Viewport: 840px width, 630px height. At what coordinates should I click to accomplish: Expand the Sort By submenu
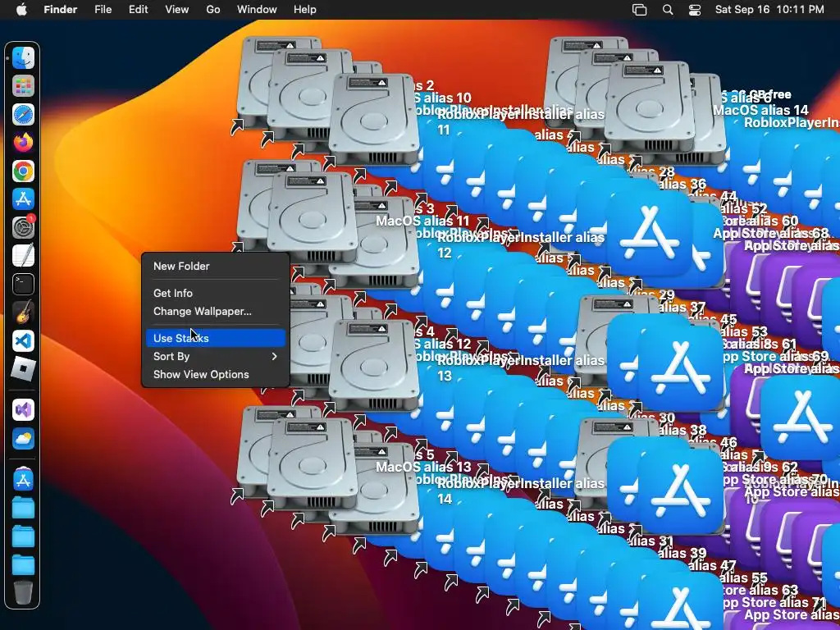point(216,356)
